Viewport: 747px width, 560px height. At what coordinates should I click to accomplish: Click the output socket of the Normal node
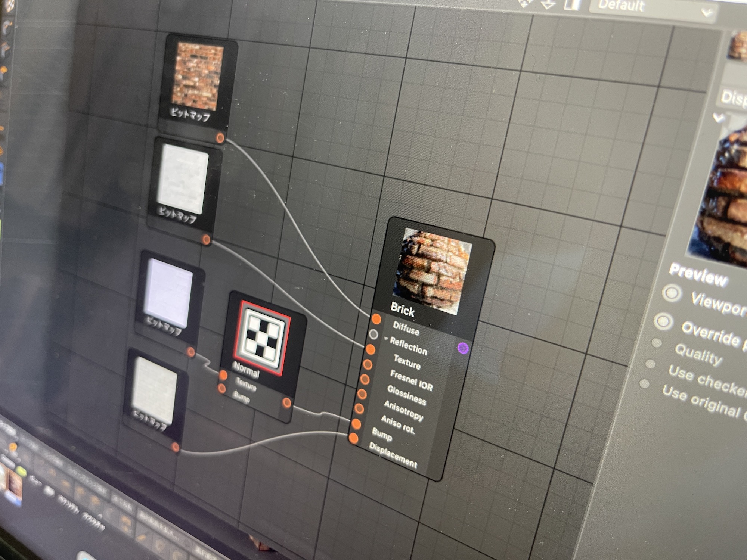click(x=288, y=402)
